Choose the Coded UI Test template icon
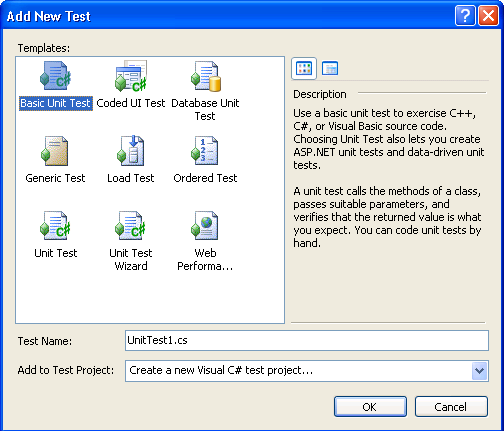The width and height of the screenshot is (504, 431). (131, 76)
